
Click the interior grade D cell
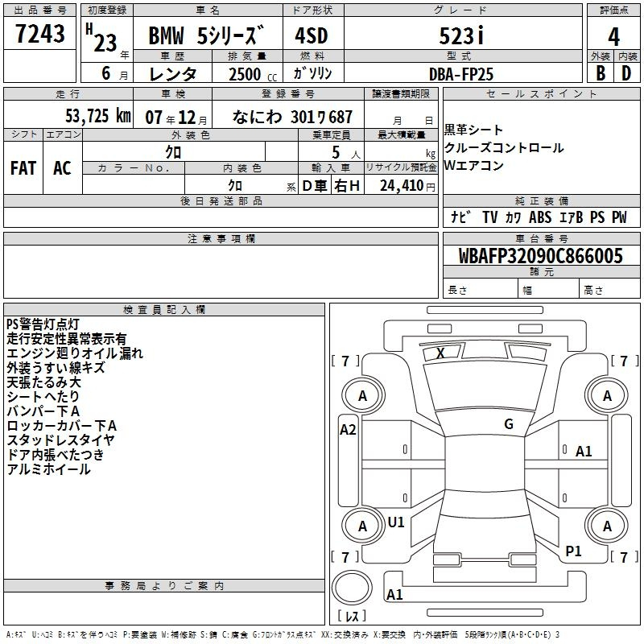click(x=626, y=72)
